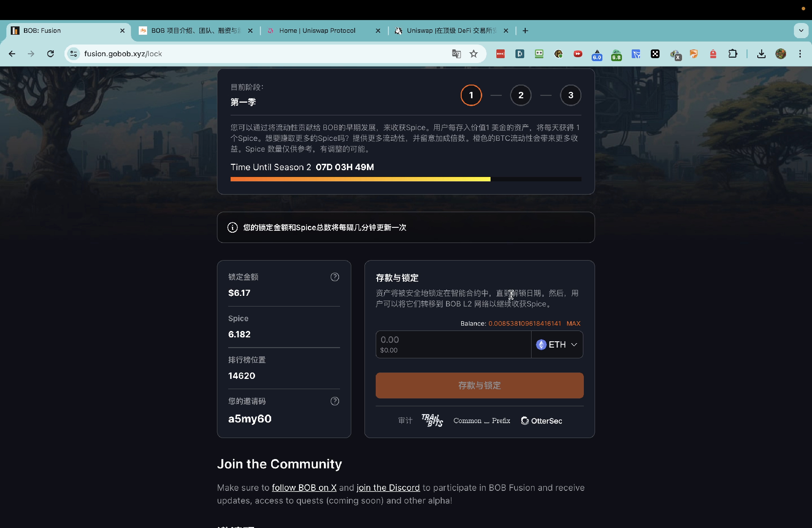This screenshot has width=812, height=528.
Task: Open the join the Discord link
Action: point(388,487)
